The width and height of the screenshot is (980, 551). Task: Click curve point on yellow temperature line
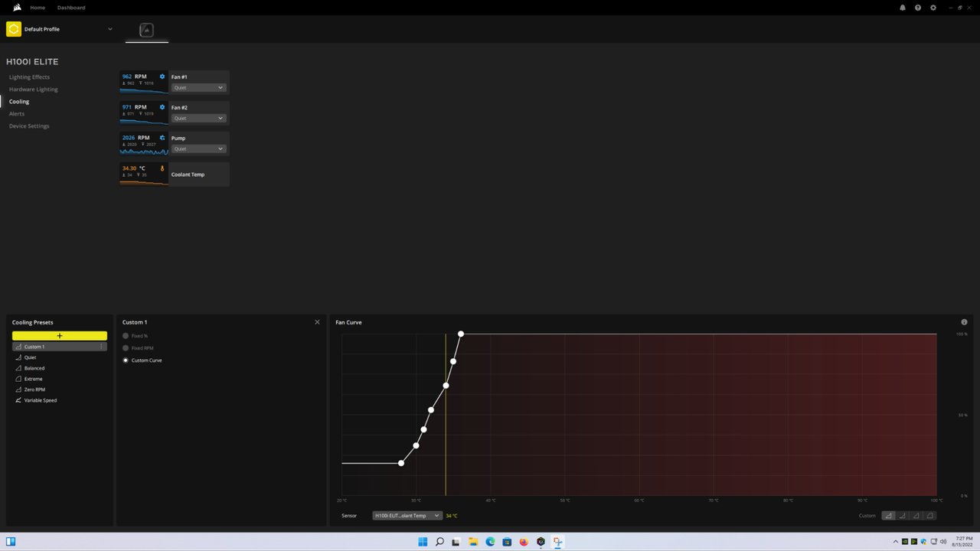pos(446,385)
